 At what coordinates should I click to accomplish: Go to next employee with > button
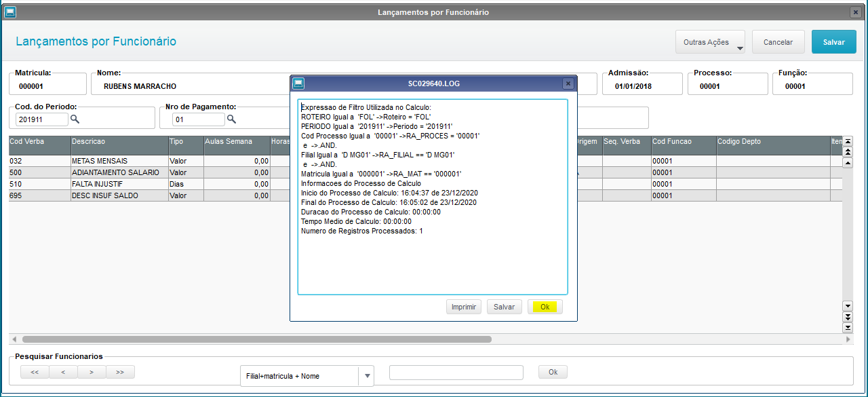tap(92, 372)
